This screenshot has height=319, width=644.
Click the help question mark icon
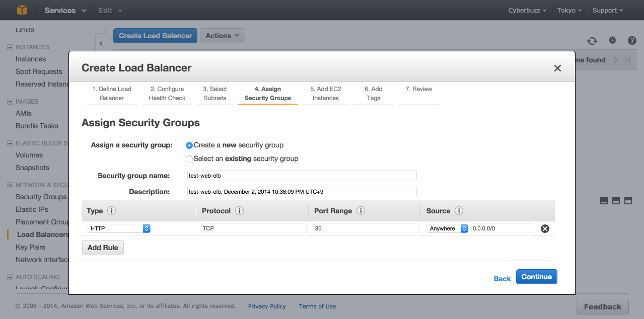pos(632,41)
